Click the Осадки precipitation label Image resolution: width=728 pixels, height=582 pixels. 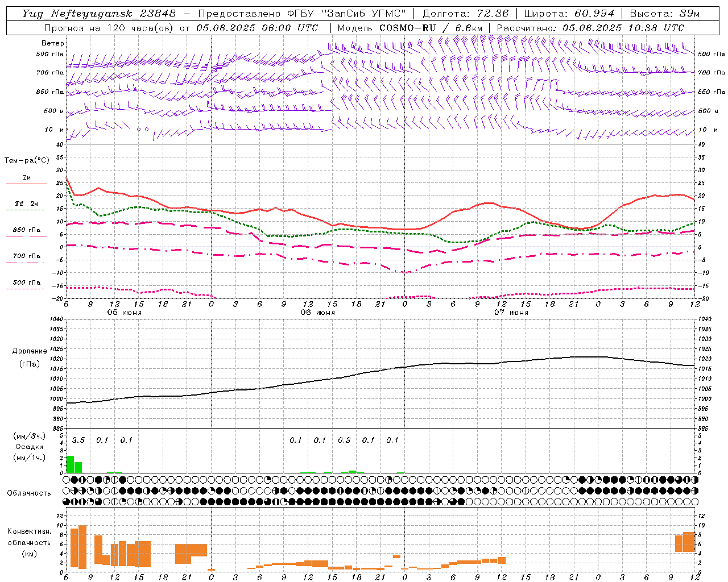tap(29, 447)
